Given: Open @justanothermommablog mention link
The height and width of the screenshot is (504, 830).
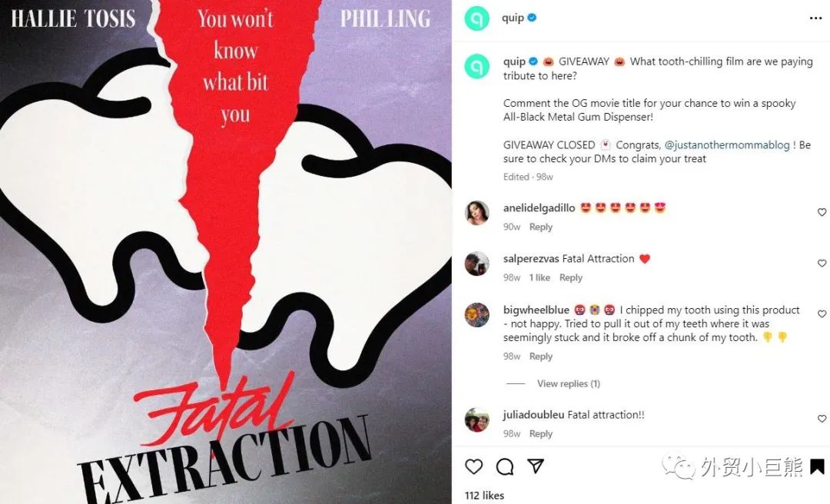Looking at the screenshot, I should pos(727,145).
